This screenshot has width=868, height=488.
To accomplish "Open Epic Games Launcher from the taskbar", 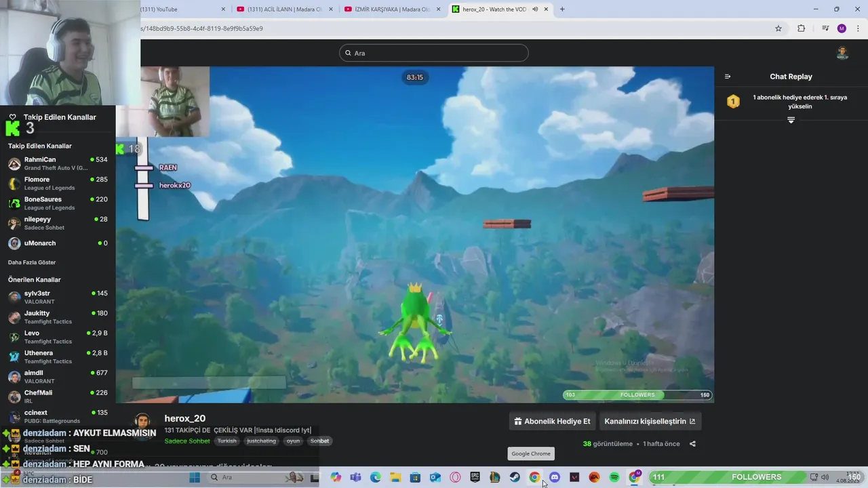I will pyautogui.click(x=475, y=478).
